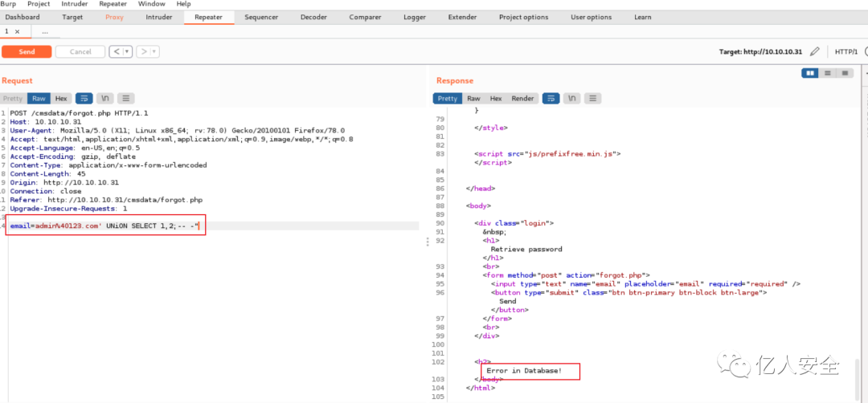This screenshot has width=868, height=403.
Task: Select top-bottom stacked layout view
Action: point(828,73)
